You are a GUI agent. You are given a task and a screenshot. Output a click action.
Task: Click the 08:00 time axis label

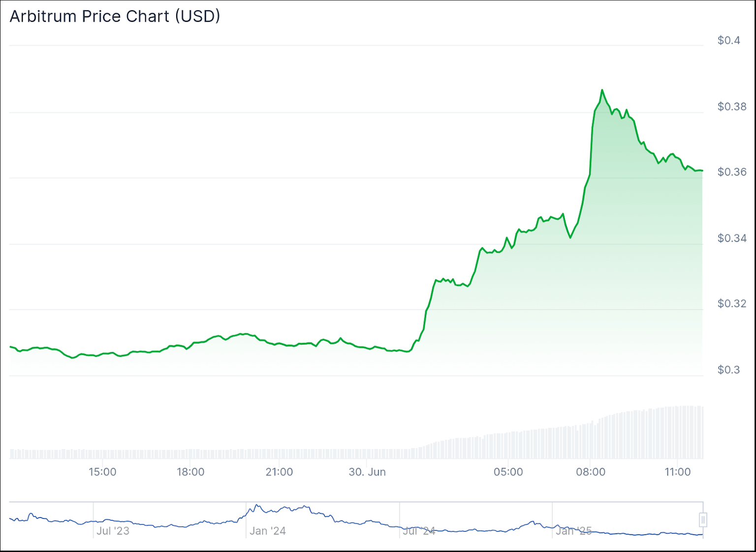(x=591, y=472)
